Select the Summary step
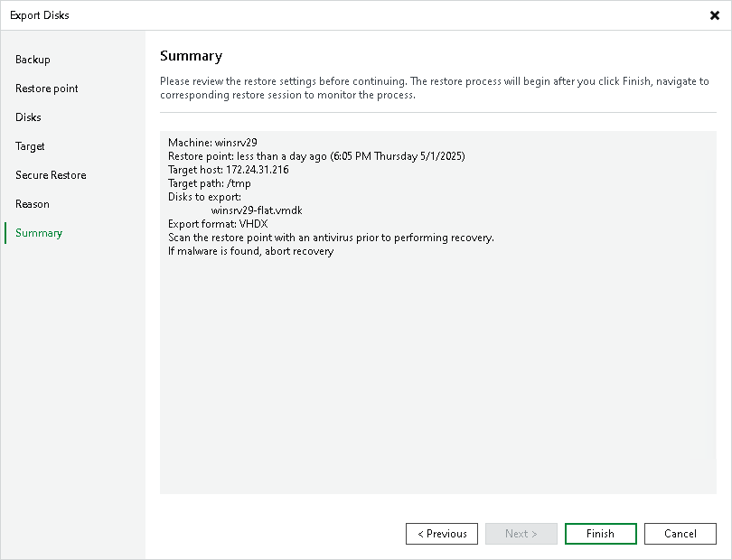Viewport: 732px width, 560px height. 39,233
